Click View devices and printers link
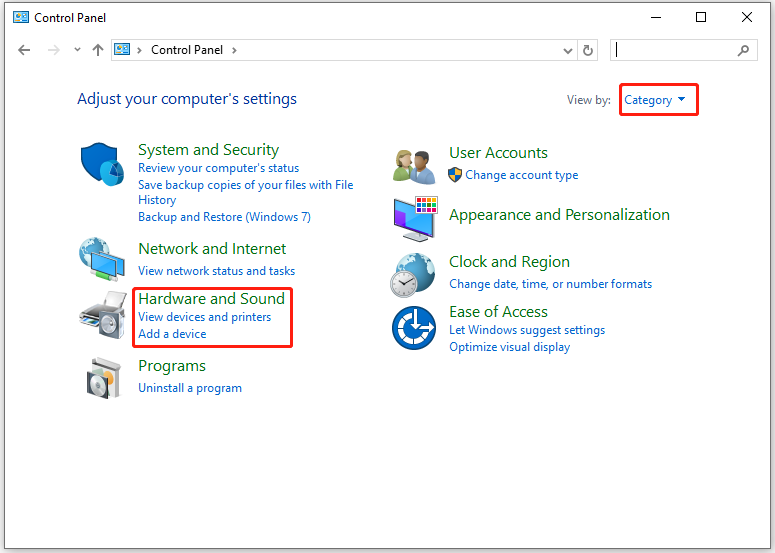This screenshot has width=775, height=553. click(x=205, y=317)
